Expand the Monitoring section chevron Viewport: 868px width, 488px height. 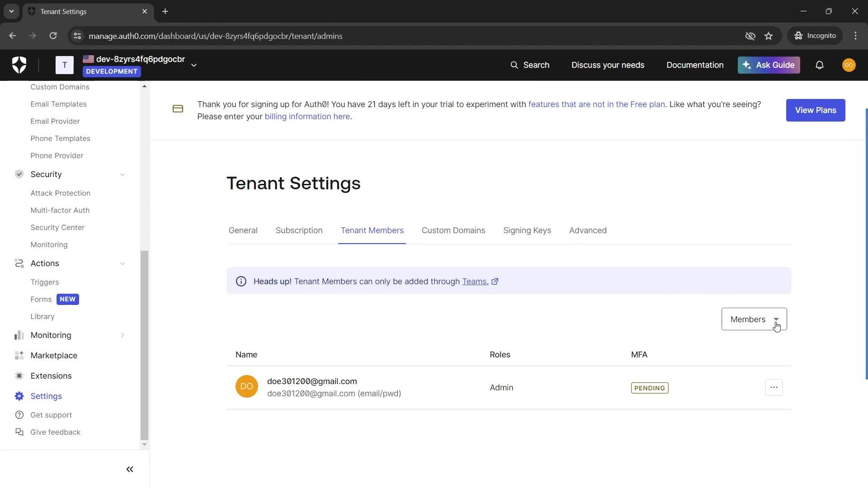pos(123,335)
